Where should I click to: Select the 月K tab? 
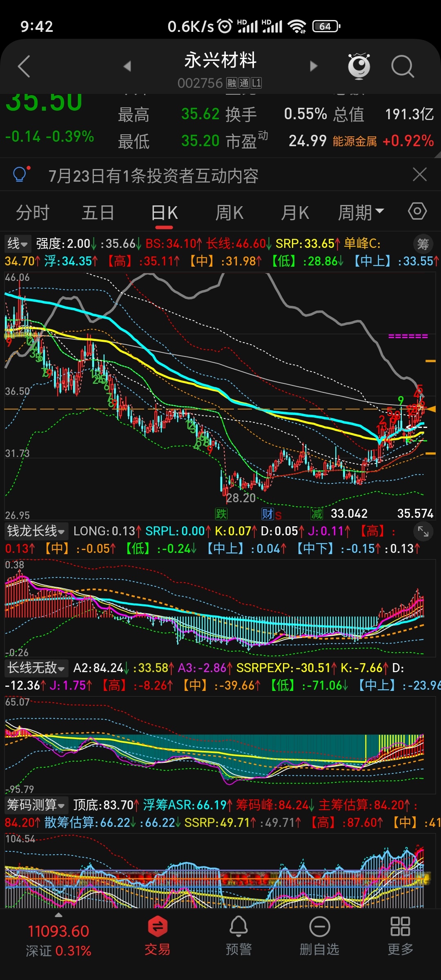coord(295,213)
